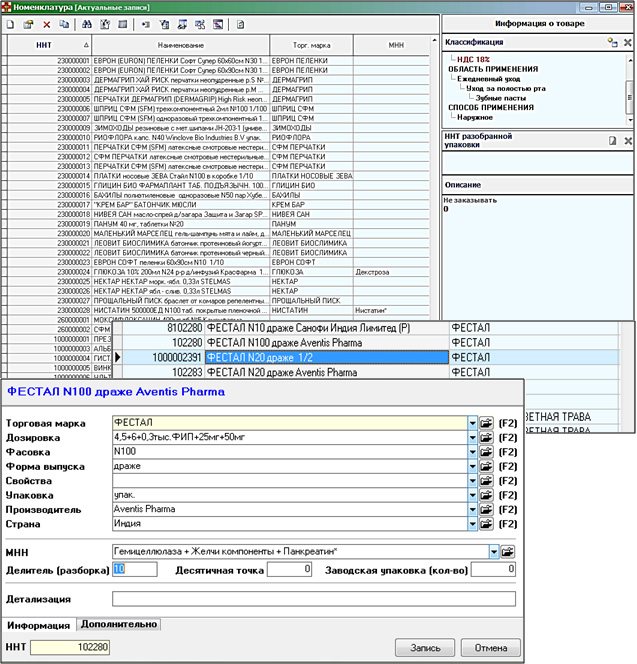Select the Зубные пасты tree node

click(x=500, y=98)
